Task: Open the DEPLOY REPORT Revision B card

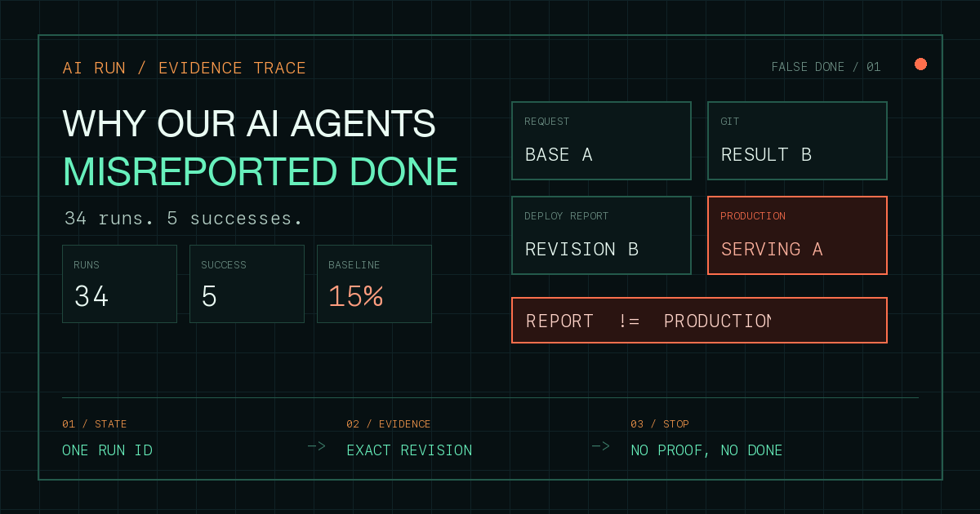Action: click(601, 235)
